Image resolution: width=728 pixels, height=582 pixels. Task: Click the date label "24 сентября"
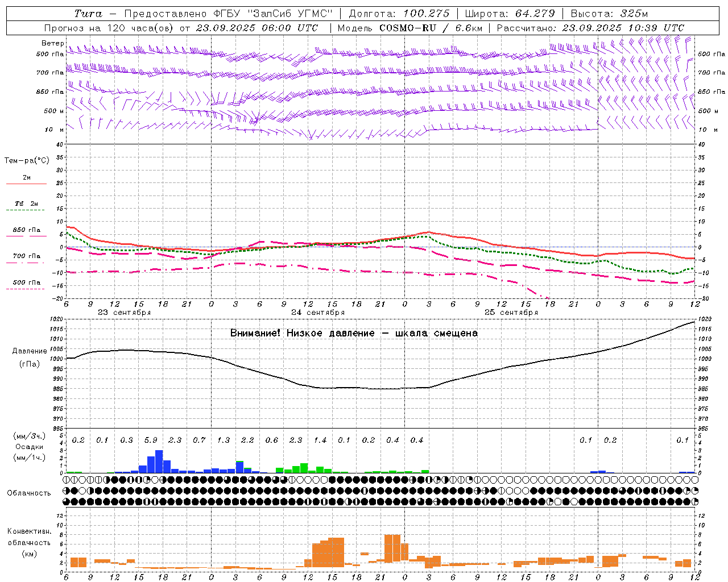pyautogui.click(x=318, y=313)
